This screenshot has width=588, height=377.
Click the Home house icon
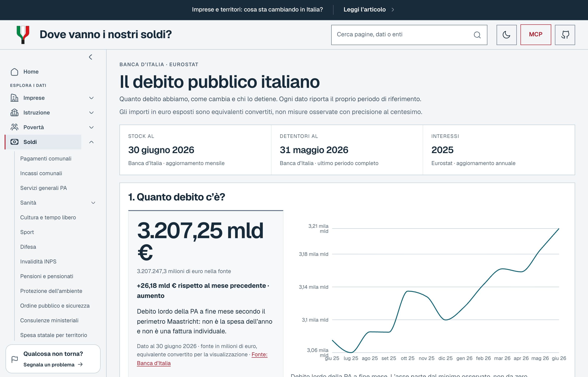pyautogui.click(x=14, y=72)
